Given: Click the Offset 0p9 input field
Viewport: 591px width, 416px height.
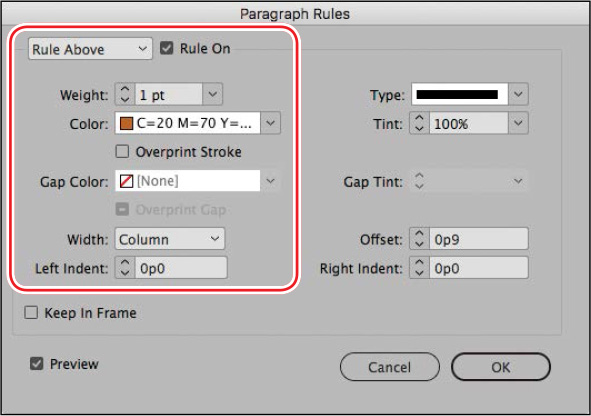Looking at the screenshot, I should pyautogui.click(x=479, y=239).
